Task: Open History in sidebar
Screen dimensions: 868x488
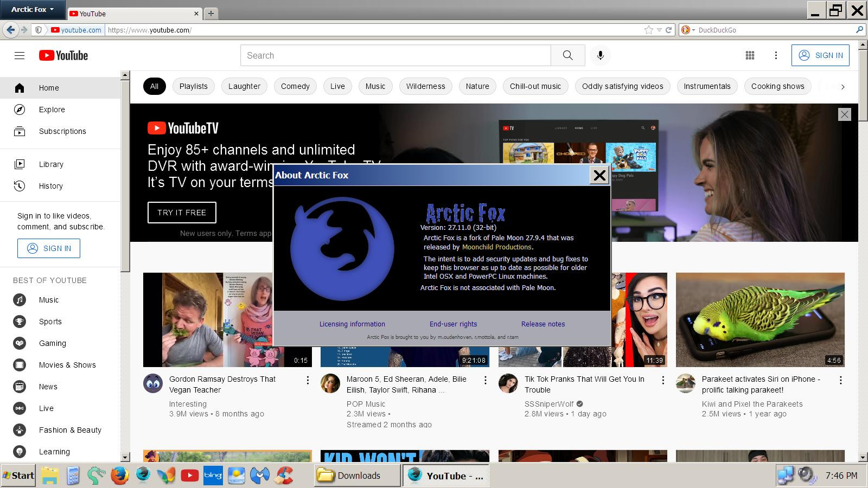Action: pyautogui.click(x=60, y=186)
